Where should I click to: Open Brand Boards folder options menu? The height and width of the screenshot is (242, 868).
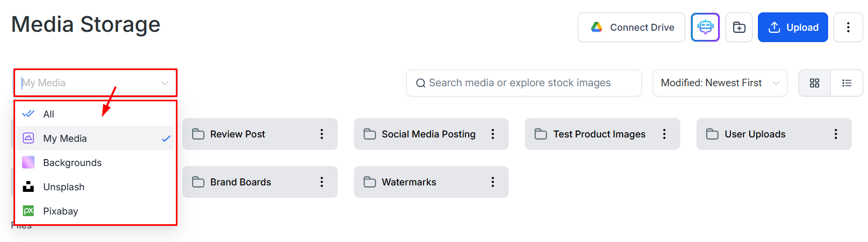(322, 182)
